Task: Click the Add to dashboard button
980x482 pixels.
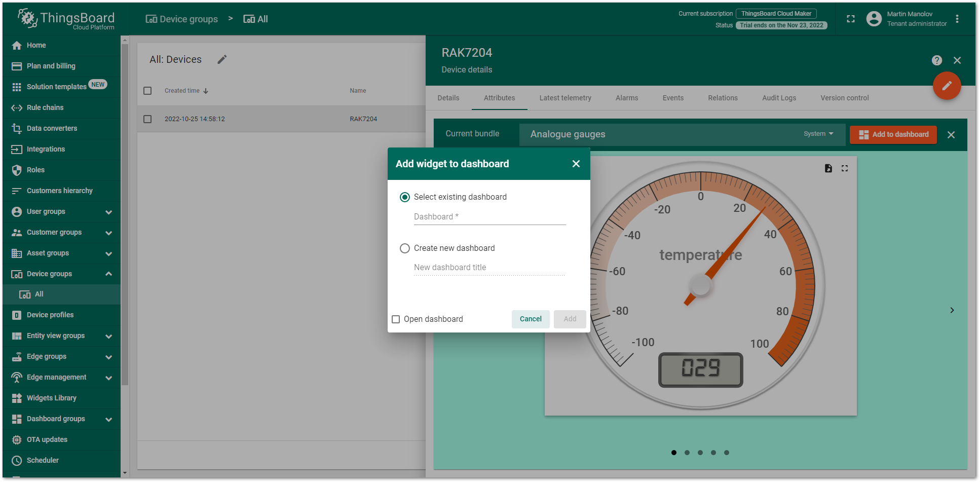Action: (893, 134)
